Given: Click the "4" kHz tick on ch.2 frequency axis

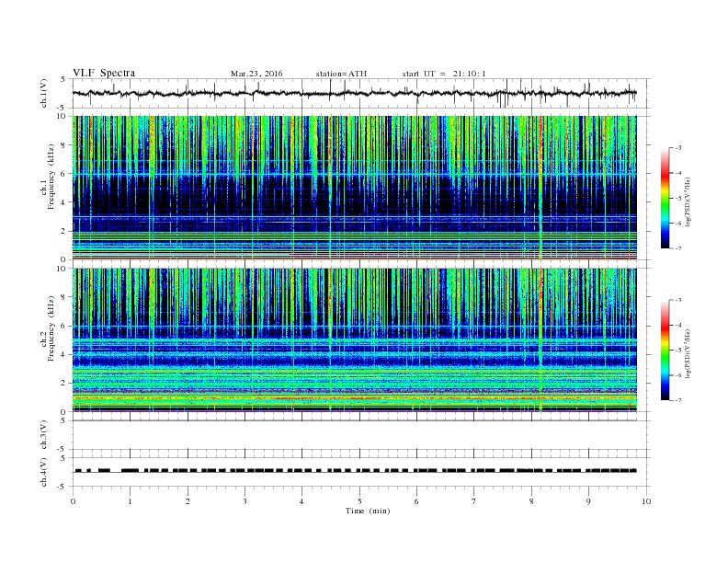Looking at the screenshot, I should point(64,354).
